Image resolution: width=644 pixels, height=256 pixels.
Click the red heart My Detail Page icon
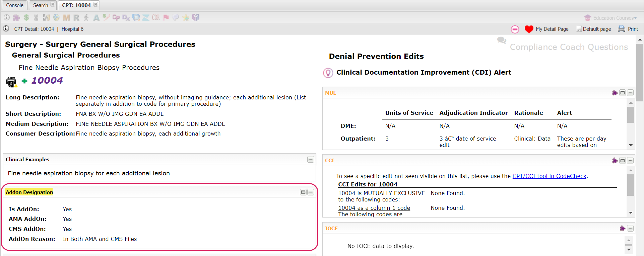(x=529, y=29)
